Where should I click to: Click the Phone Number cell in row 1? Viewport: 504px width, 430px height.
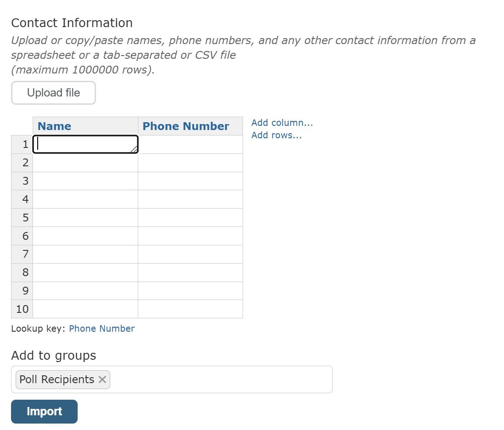point(190,144)
